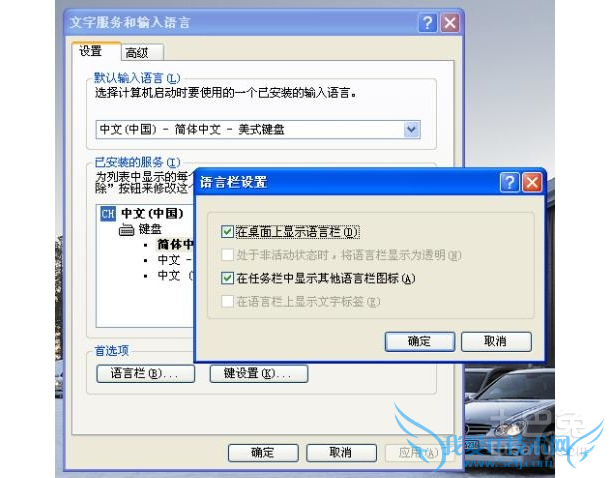Click the 中文(中国) - 简体中文 - 美式键盘 combo box
Viewport: 610px width, 478px height.
pyautogui.click(x=258, y=130)
